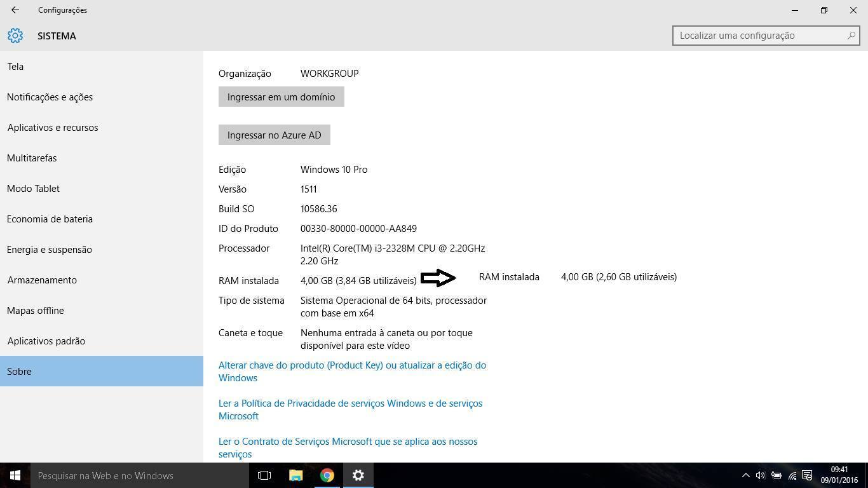Screen dimensions: 868x488
Task: Restore down the Configurações window
Action: (x=824, y=10)
